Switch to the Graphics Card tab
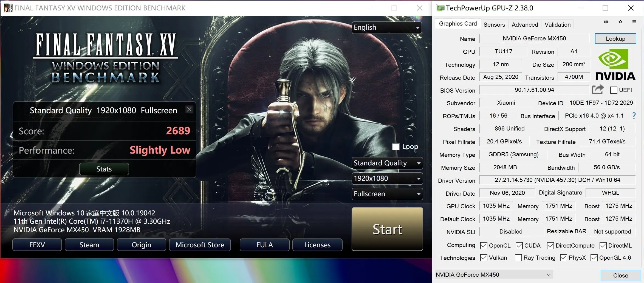Screen dimensions: 644x283 coord(458,24)
